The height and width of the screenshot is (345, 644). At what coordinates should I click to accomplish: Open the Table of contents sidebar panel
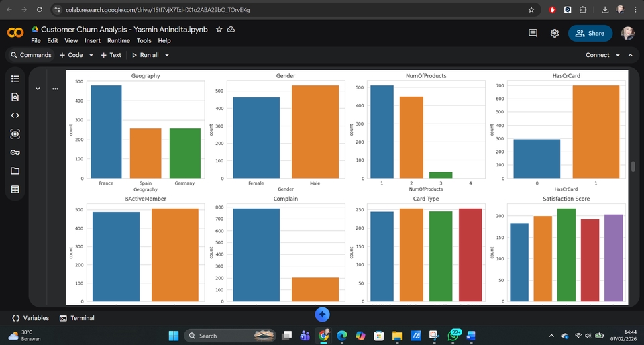(15, 79)
